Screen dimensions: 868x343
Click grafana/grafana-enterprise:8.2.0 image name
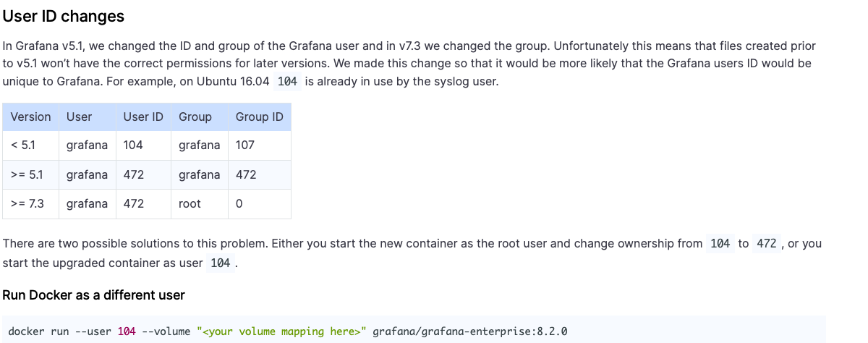[x=470, y=331]
